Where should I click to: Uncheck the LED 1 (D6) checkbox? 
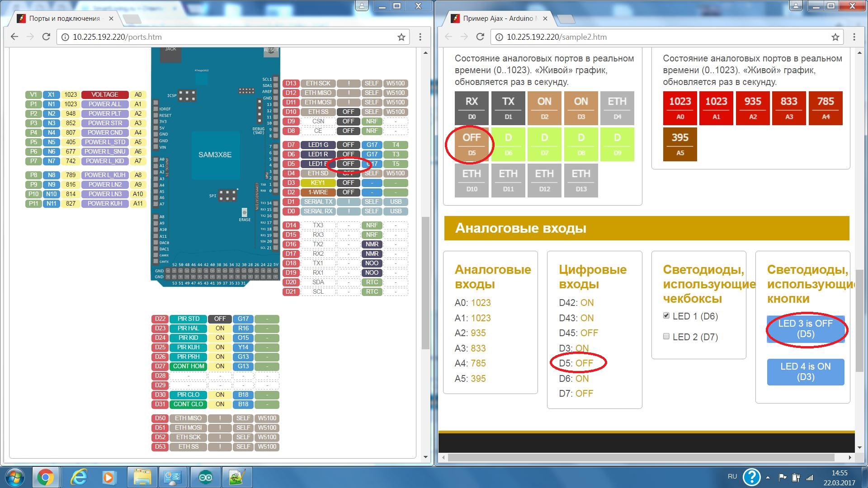(x=666, y=315)
